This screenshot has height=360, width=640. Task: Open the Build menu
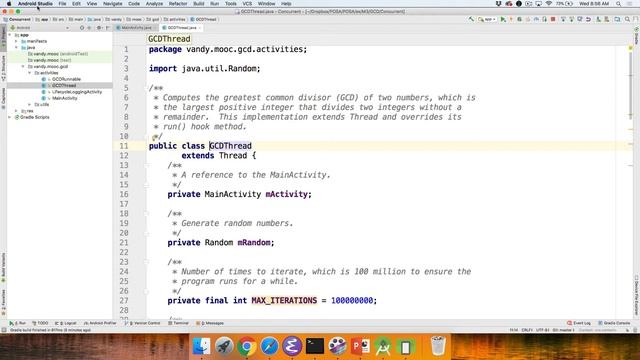pyautogui.click(x=199, y=4)
